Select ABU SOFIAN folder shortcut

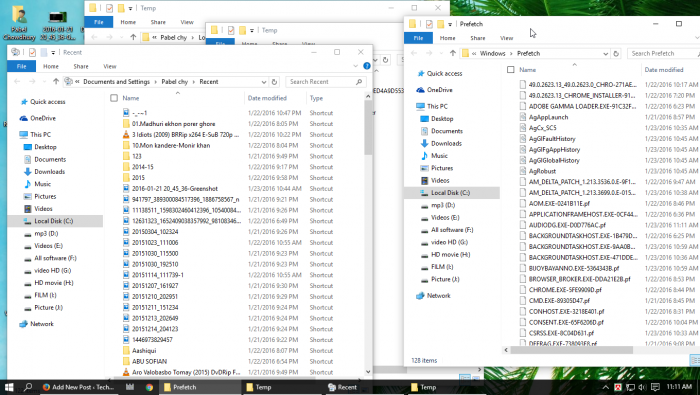click(144, 362)
